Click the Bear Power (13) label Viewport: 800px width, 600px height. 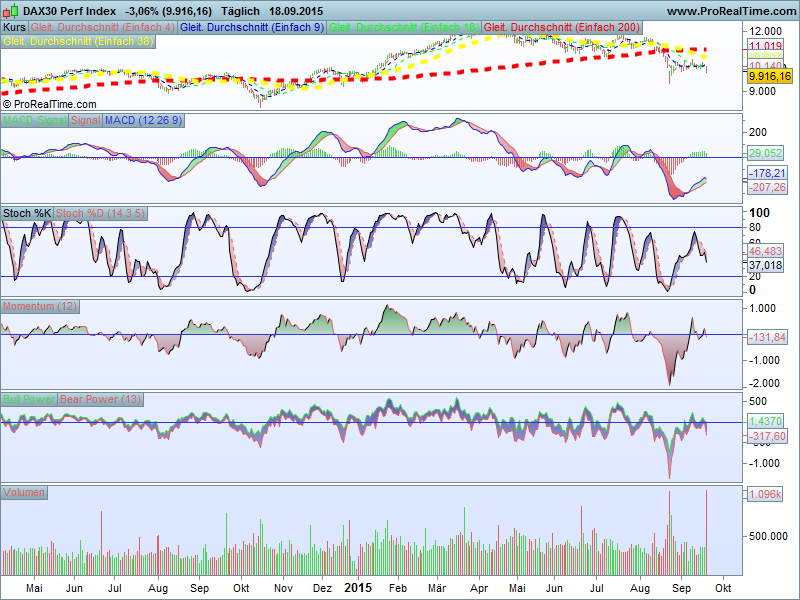[x=101, y=399]
